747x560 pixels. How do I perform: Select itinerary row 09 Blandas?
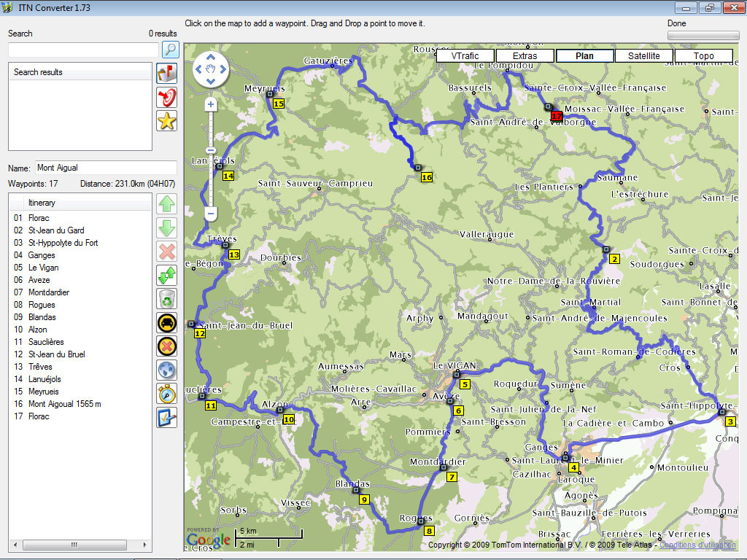pyautogui.click(x=80, y=317)
